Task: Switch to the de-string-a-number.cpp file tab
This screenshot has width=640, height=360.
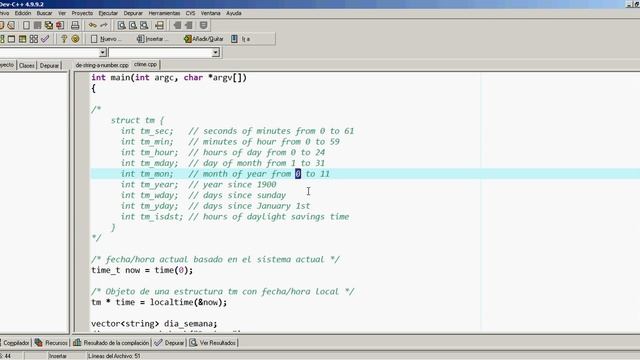Action: [102, 65]
